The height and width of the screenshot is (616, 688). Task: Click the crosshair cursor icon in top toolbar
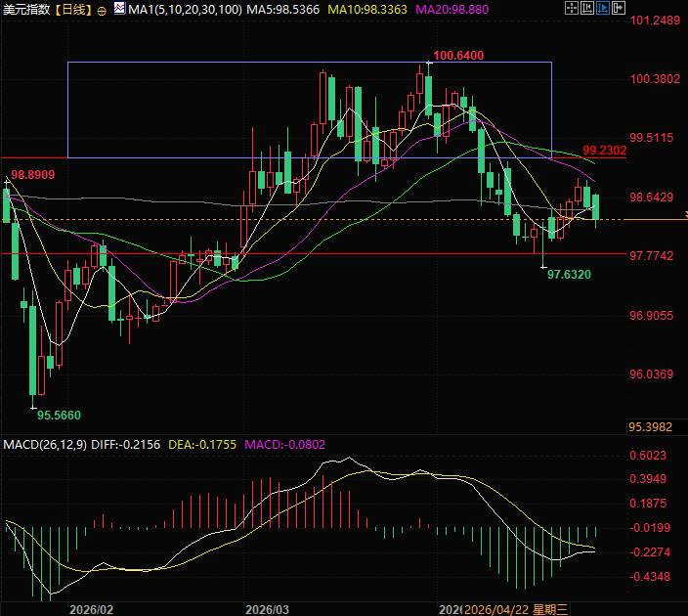(572, 8)
